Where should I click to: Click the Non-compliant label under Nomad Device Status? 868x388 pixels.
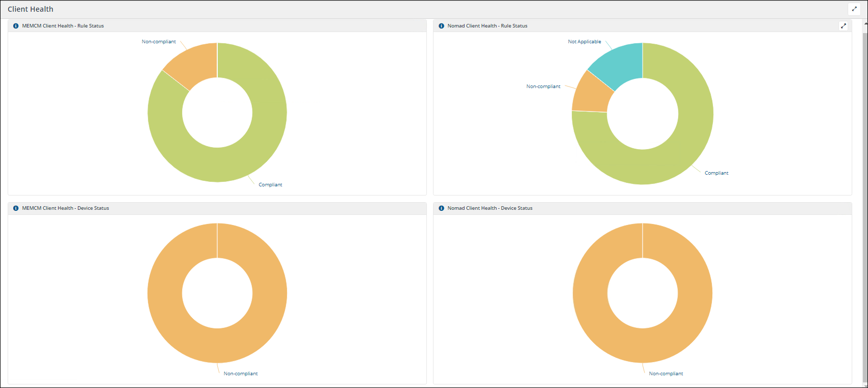(666, 374)
